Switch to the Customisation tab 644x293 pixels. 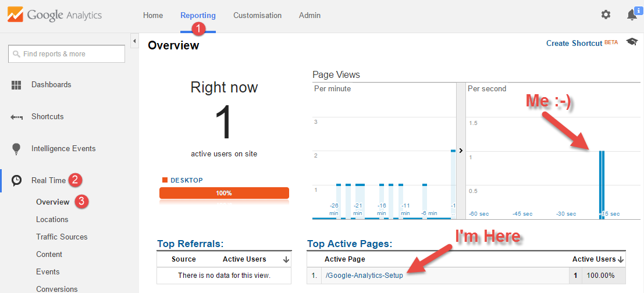tap(258, 16)
